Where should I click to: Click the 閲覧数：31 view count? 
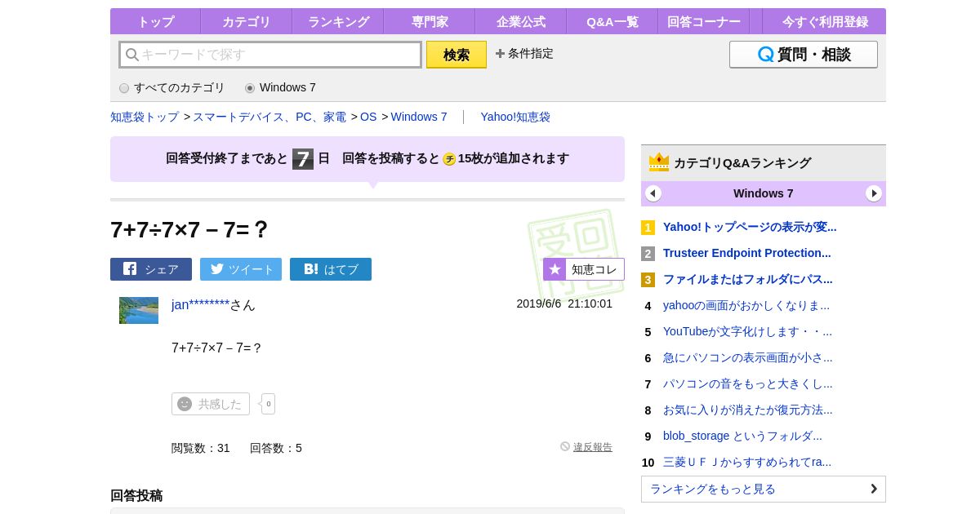[x=201, y=448]
